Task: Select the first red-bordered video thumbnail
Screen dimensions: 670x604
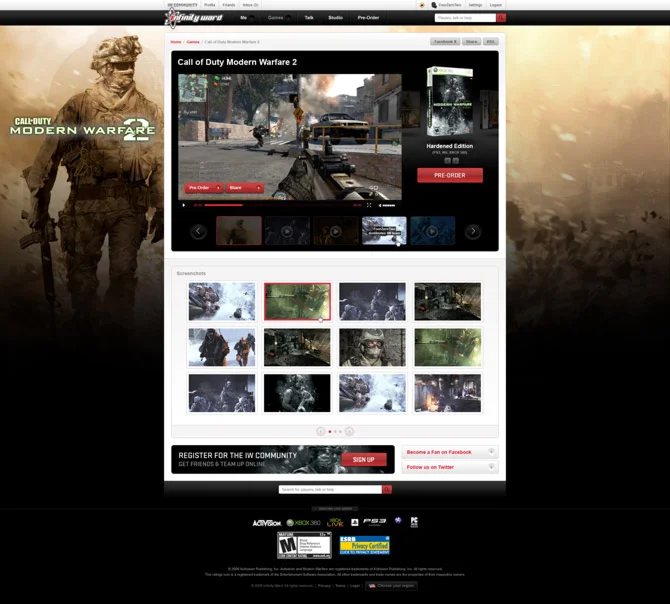Action: pos(239,231)
